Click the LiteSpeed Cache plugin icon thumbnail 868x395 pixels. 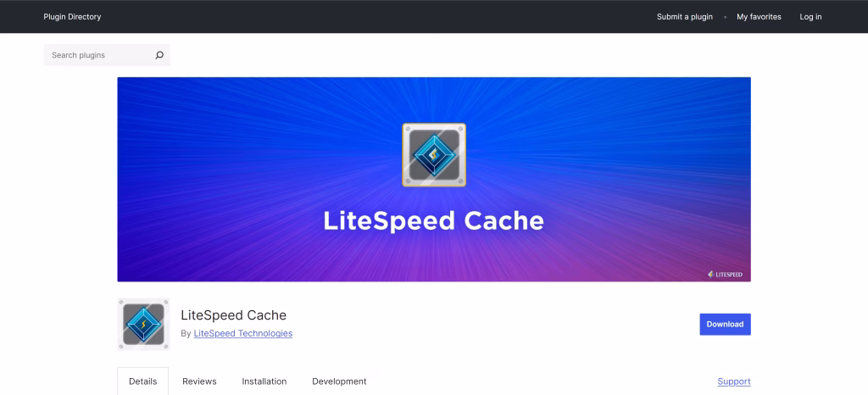[143, 324]
